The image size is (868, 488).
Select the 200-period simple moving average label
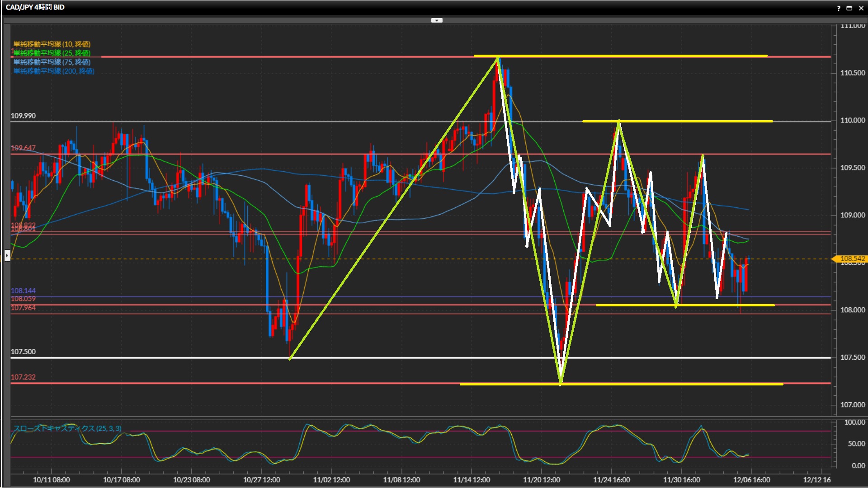(53, 71)
